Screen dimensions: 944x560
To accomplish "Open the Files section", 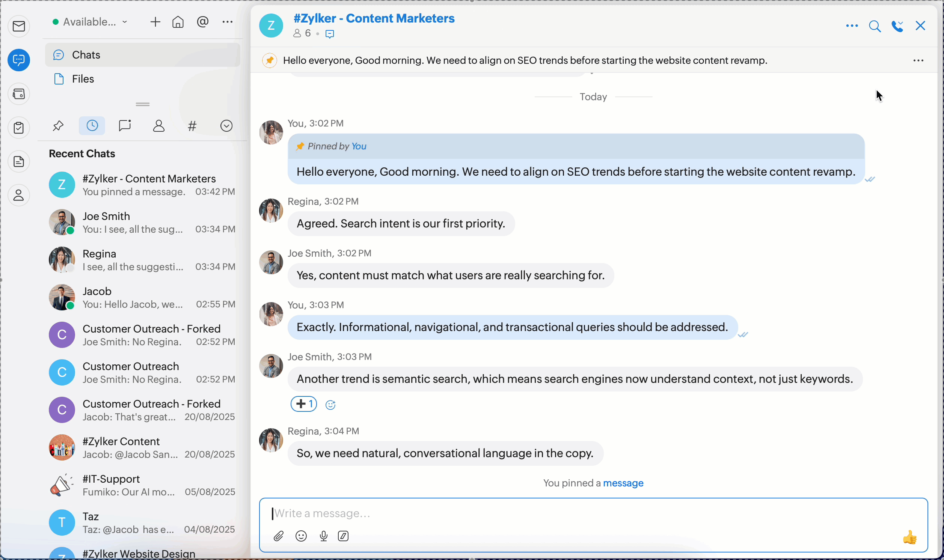I will 83,79.
